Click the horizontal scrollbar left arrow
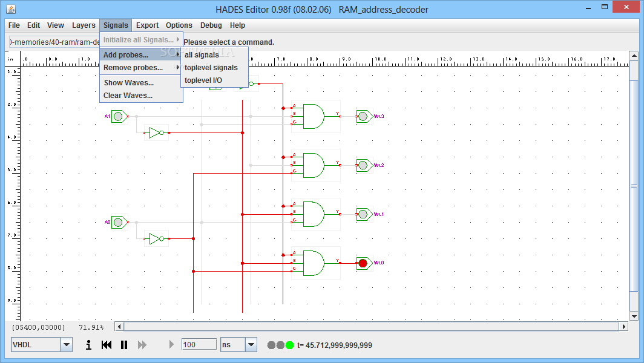 click(119, 327)
